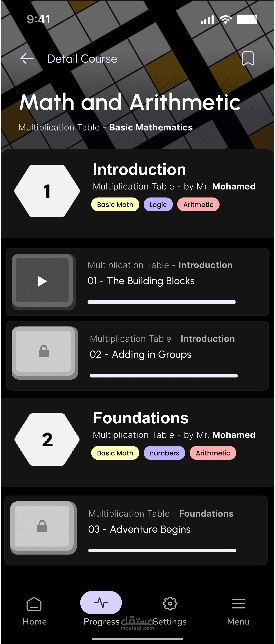Open Settings from the bottom bar
This screenshot has width=275, height=644.
pos(170,610)
